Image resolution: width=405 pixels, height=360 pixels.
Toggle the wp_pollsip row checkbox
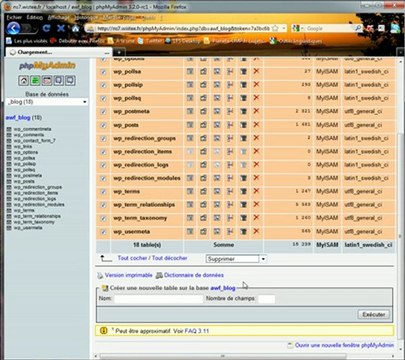(103, 85)
